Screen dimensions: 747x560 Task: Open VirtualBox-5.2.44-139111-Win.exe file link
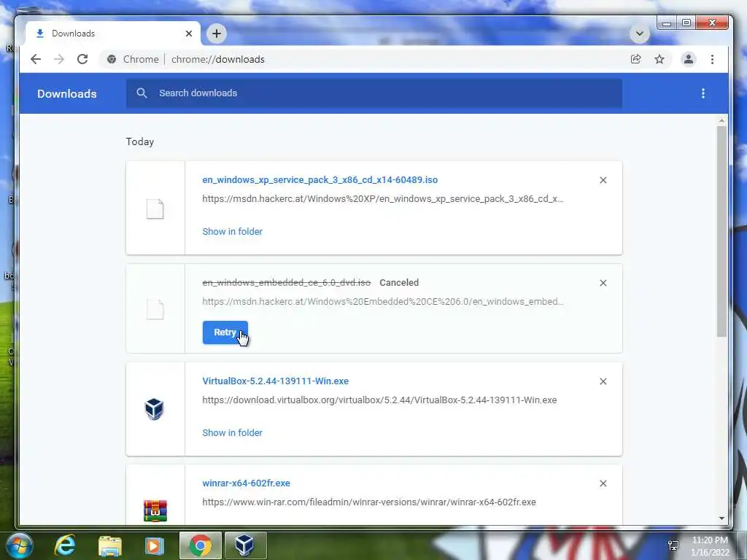275,381
